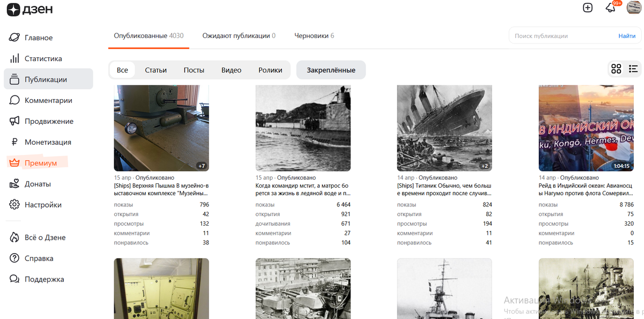Open Настройки section label
The image size is (644, 319).
(x=43, y=205)
